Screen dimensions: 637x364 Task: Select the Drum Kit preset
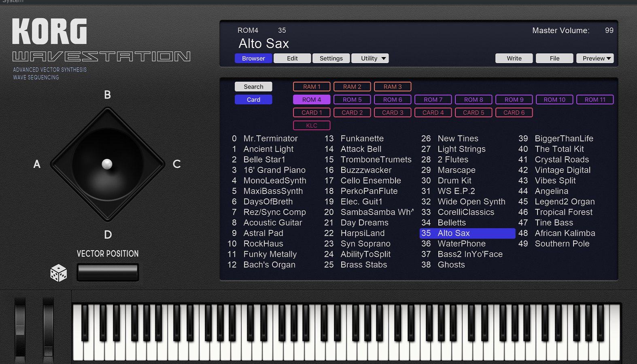(454, 180)
